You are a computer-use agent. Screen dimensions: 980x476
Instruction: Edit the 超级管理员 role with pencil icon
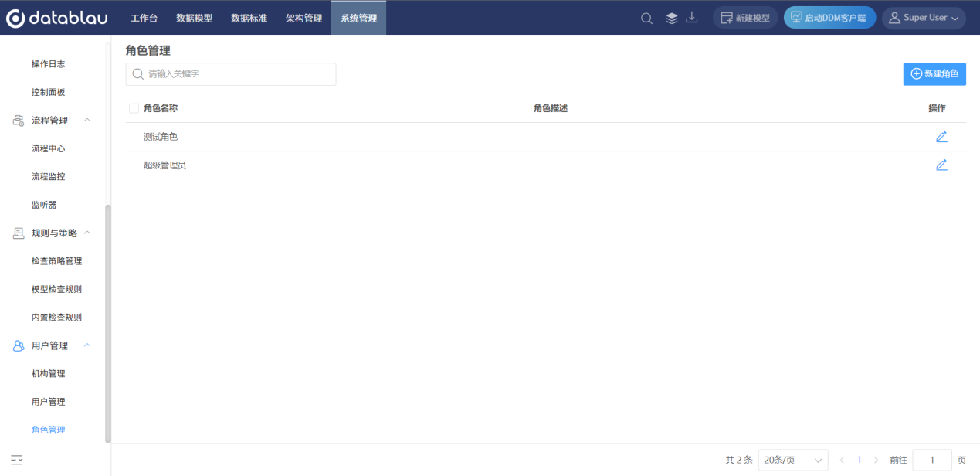(x=941, y=165)
